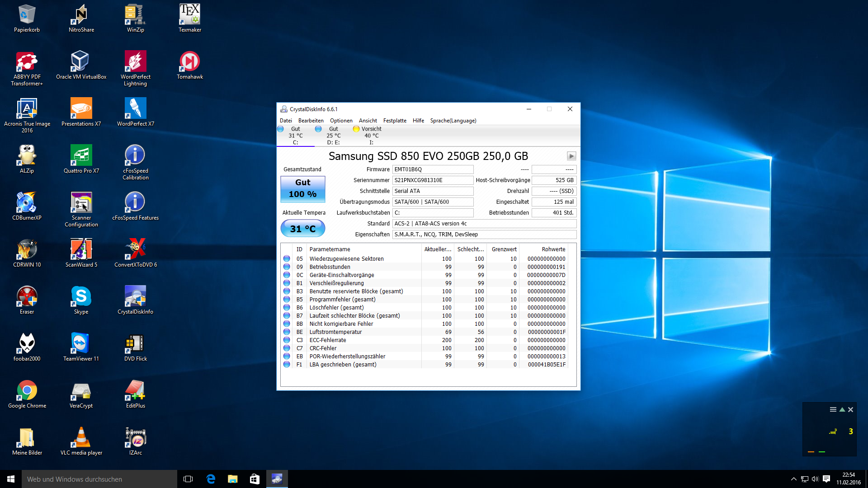Open Task View on taskbar
This screenshot has height=488, width=868.
point(188,479)
